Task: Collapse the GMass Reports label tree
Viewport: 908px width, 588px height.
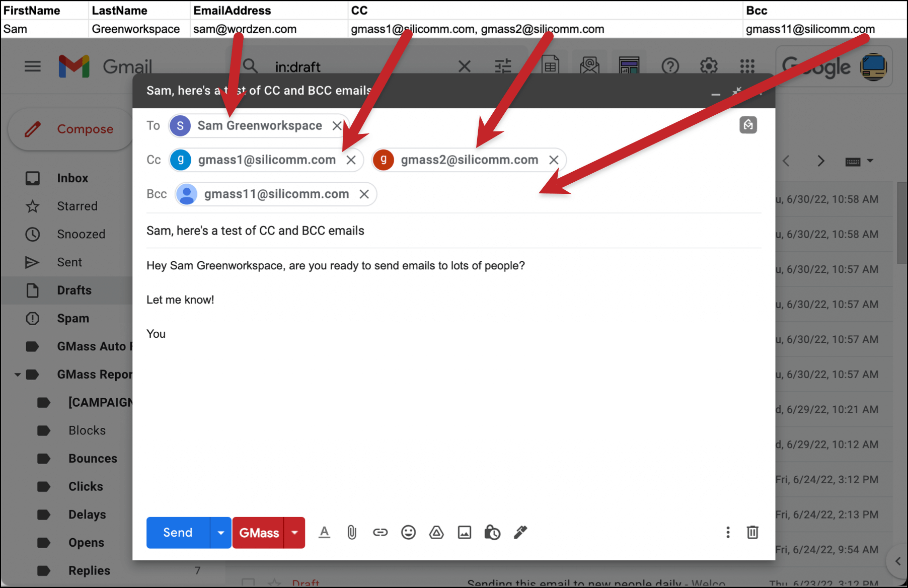Action: coord(18,375)
